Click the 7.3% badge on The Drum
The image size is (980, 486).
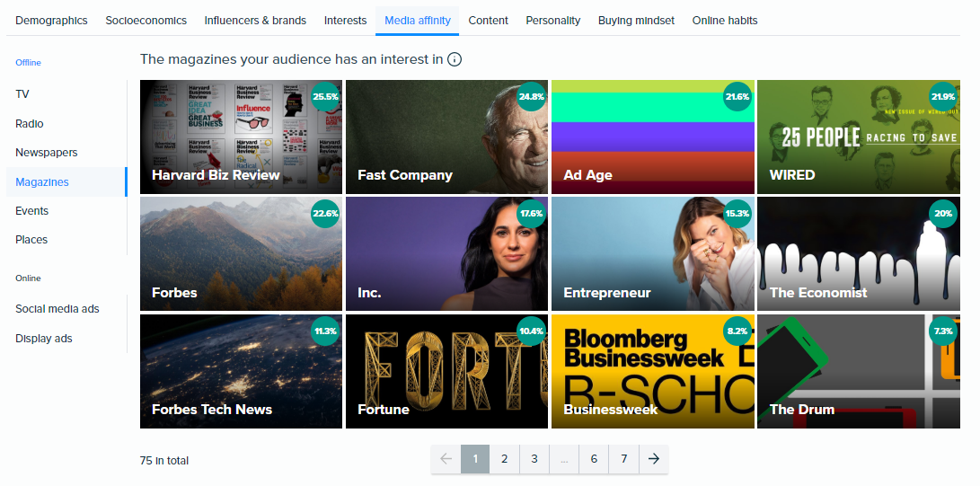click(943, 331)
